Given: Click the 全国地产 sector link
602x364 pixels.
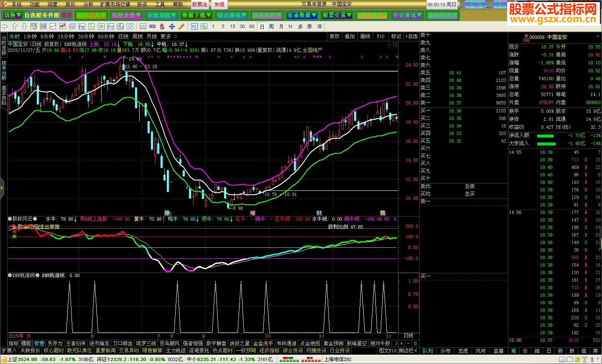Looking at the screenshot, I should pos(313,50).
